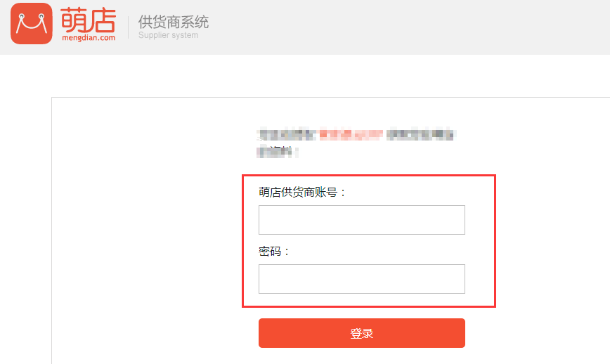Screen dimensions: 610x364
Task: Click the Supplier system subtitle
Action: point(168,35)
